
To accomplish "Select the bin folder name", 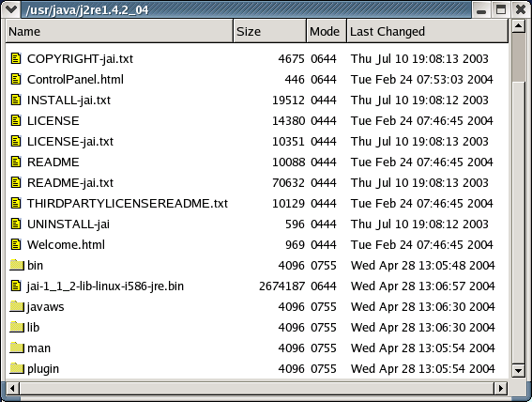I will click(x=35, y=266).
